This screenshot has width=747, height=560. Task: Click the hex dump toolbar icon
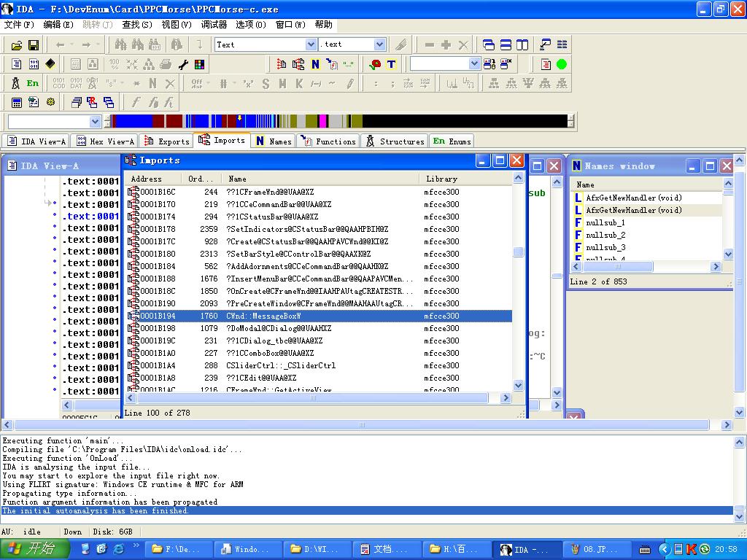[x=34, y=64]
